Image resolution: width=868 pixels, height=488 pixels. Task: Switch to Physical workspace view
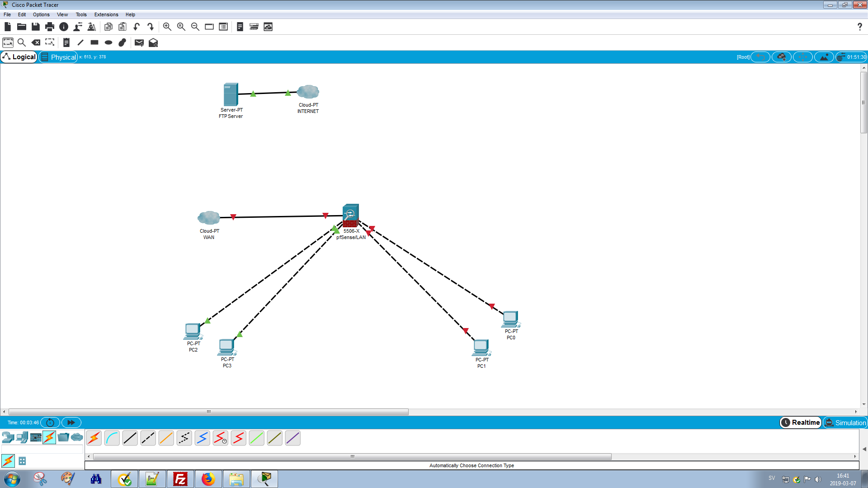coord(58,57)
